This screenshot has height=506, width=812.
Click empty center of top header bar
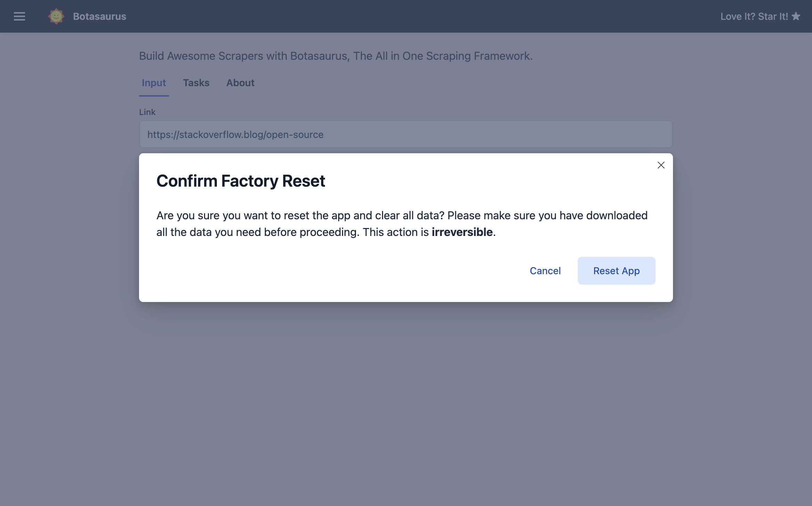point(406,16)
